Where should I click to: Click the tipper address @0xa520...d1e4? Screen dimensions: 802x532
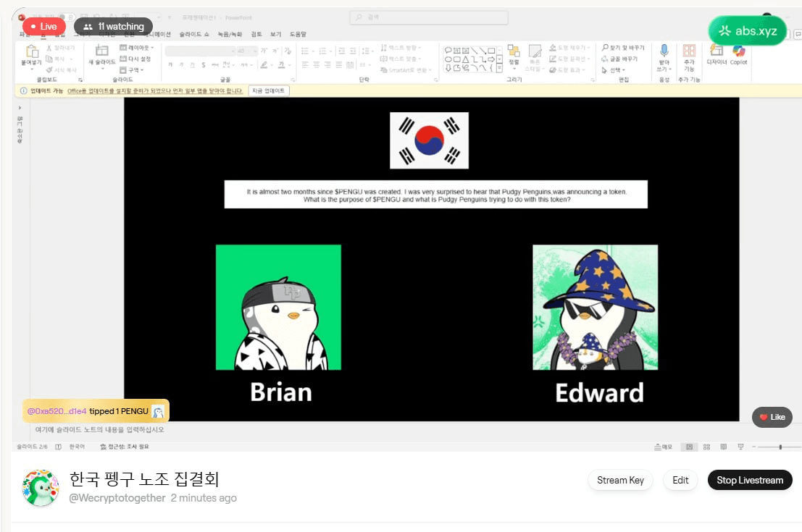[x=57, y=411]
